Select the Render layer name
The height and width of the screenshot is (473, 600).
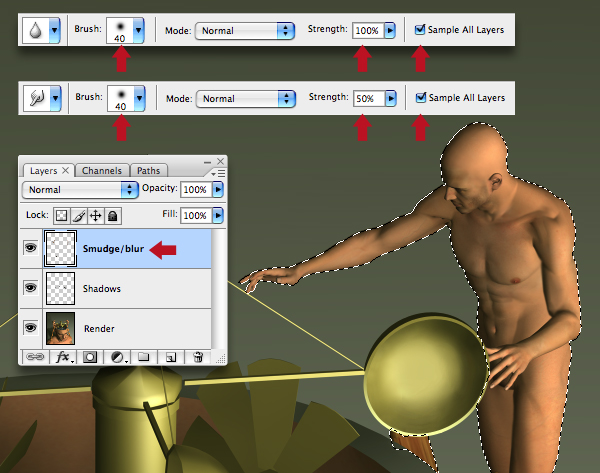pyautogui.click(x=99, y=329)
